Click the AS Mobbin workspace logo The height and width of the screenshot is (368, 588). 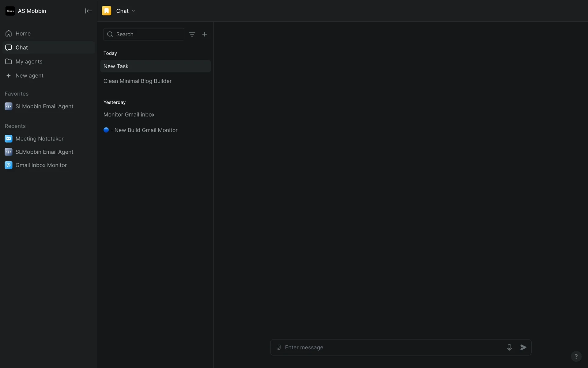(x=10, y=11)
